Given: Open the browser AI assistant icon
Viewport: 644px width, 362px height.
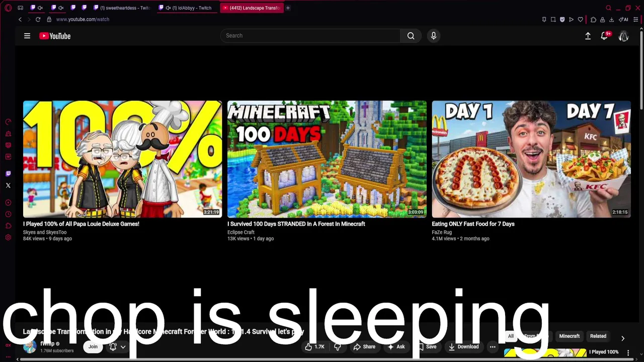Looking at the screenshot, I should 623,20.
